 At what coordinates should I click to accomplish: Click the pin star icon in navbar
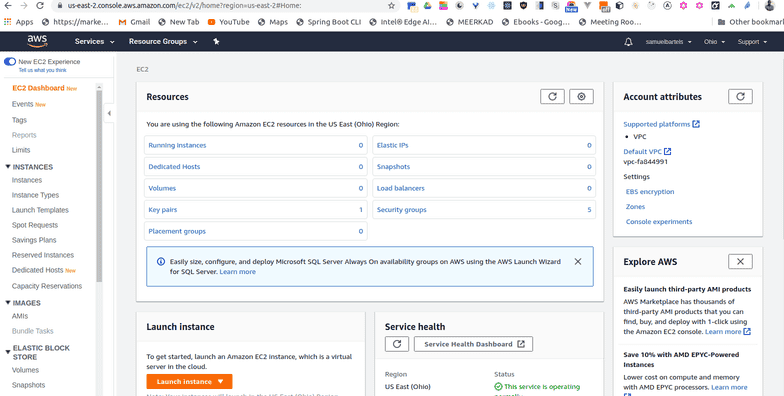pyautogui.click(x=216, y=42)
